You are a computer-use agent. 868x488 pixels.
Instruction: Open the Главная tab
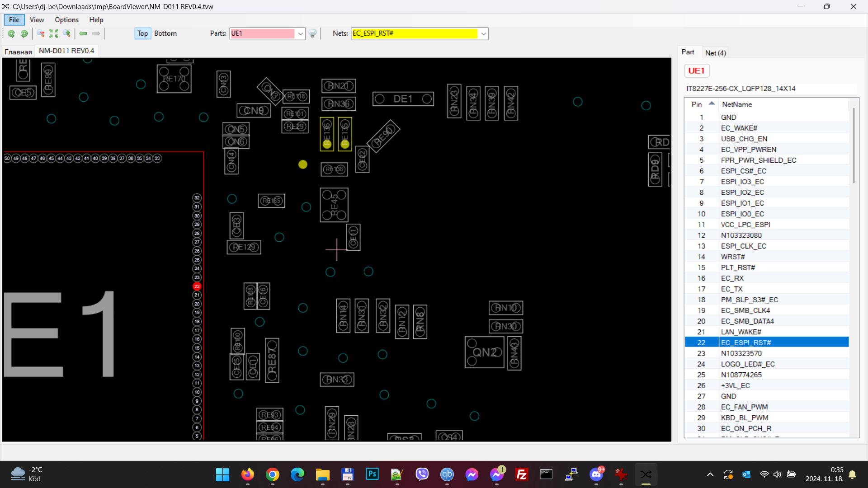click(18, 52)
